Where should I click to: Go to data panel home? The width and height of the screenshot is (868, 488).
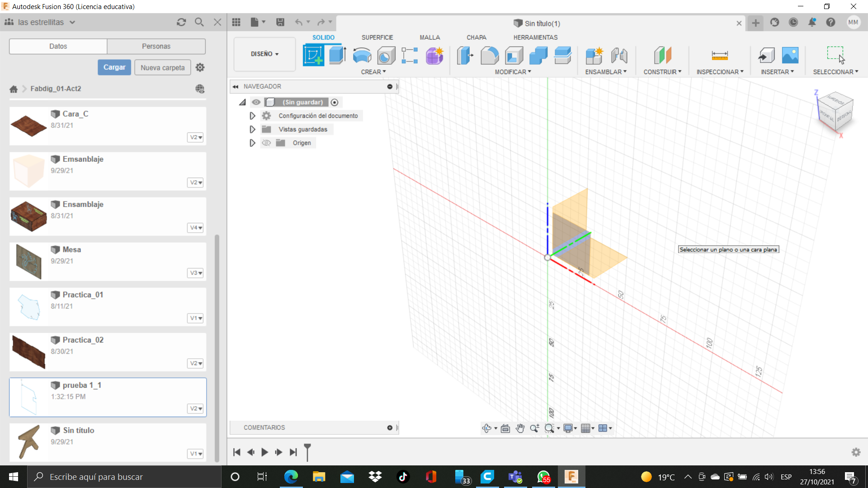click(x=14, y=89)
